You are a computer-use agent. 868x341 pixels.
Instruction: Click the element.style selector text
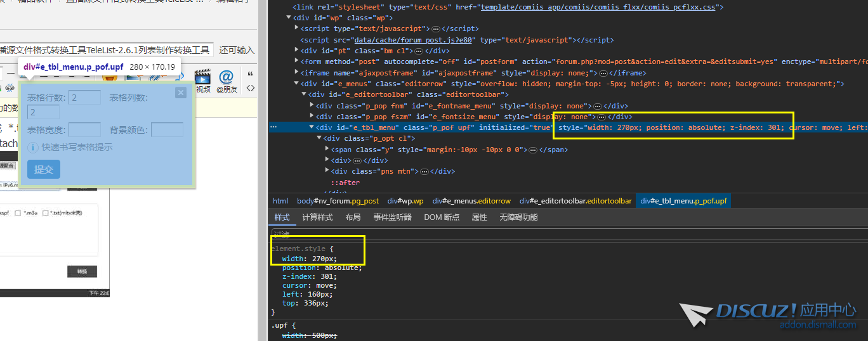tap(298, 248)
